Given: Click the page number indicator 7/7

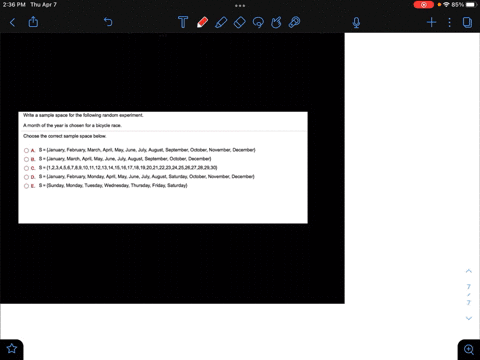Looking at the screenshot, I should point(469,295).
